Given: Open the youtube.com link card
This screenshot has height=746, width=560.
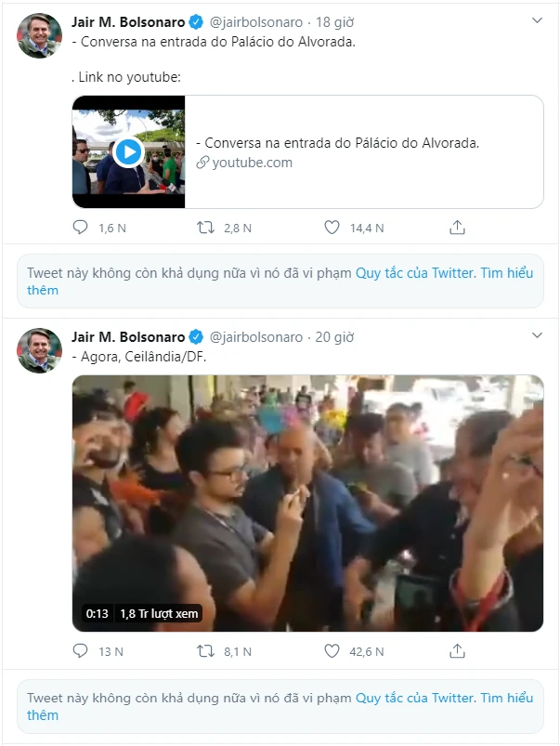Looking at the screenshot, I should pyautogui.click(x=362, y=152).
